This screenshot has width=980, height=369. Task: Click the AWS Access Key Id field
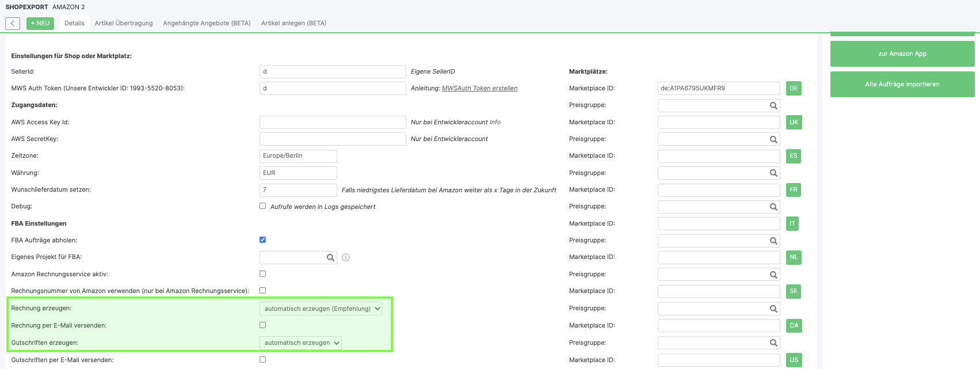pos(333,123)
